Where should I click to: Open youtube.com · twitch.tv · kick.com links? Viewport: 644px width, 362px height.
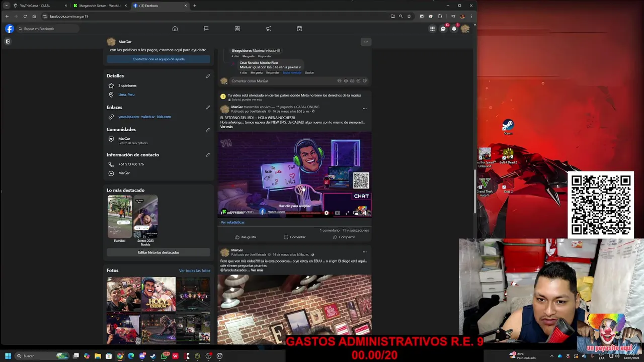tap(144, 117)
